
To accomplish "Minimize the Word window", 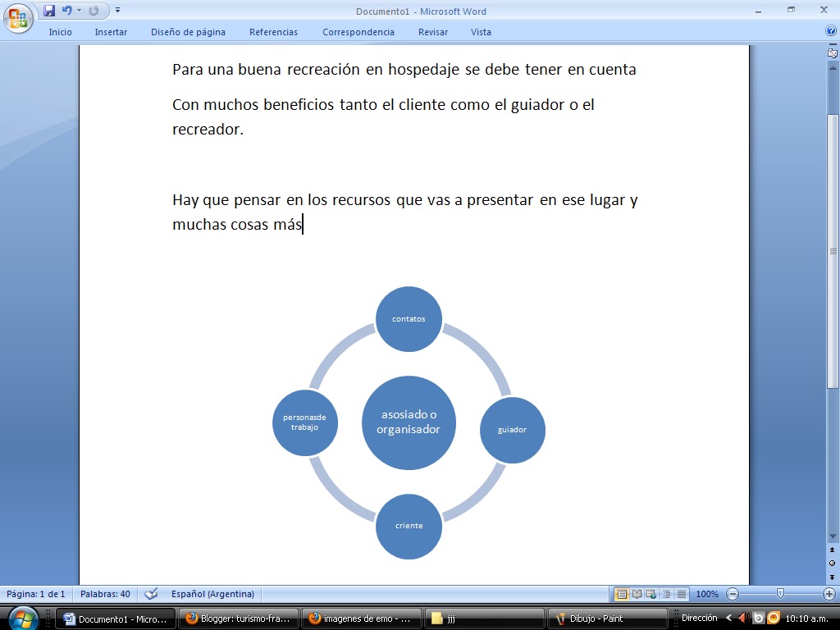I will [x=759, y=11].
